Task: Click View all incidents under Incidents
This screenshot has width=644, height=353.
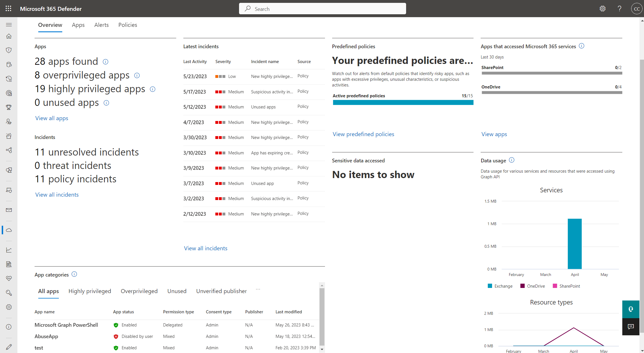Action: tap(57, 195)
